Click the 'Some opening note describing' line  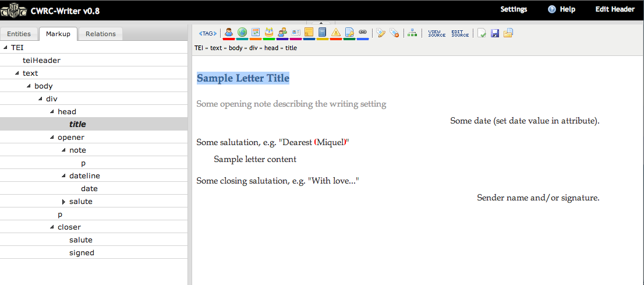coord(291,104)
